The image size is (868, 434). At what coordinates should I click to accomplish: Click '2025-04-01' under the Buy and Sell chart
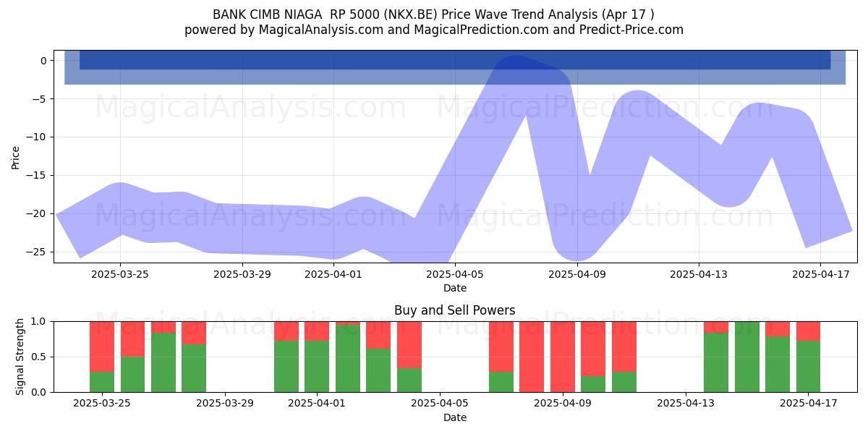point(317,404)
